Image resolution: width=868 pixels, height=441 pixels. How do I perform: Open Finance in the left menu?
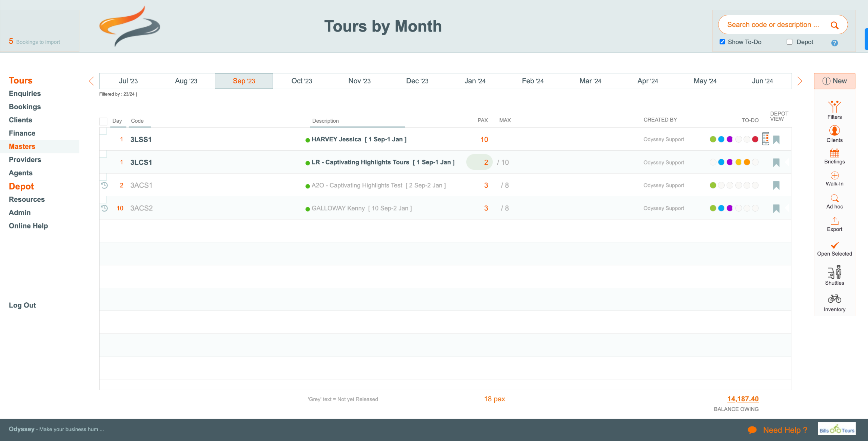pyautogui.click(x=22, y=133)
